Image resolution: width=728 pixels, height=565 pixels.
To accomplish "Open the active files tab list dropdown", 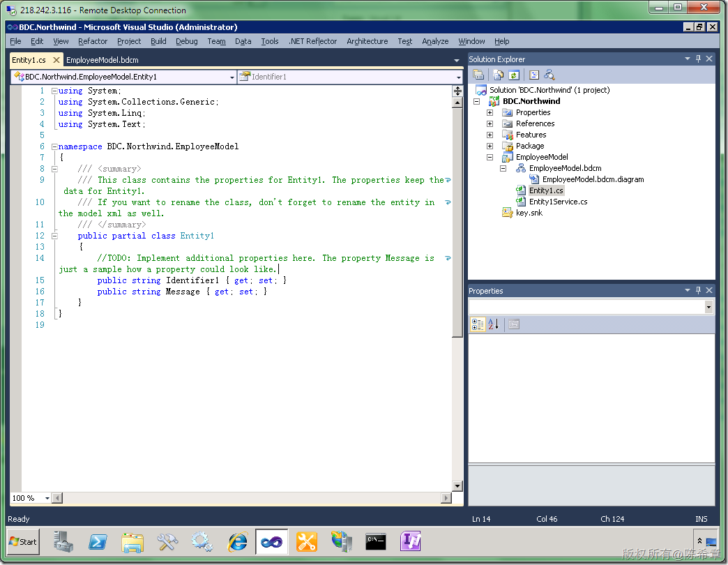I will [x=456, y=61].
